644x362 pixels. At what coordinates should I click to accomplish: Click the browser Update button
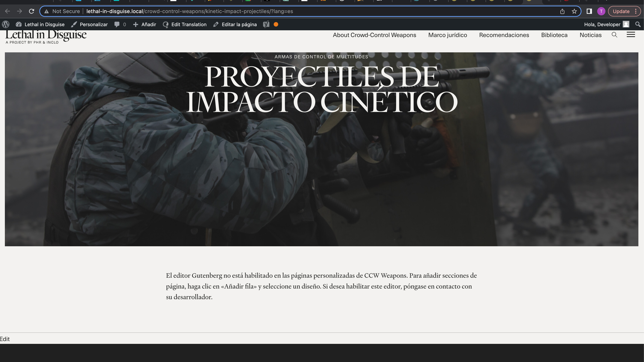point(621,11)
